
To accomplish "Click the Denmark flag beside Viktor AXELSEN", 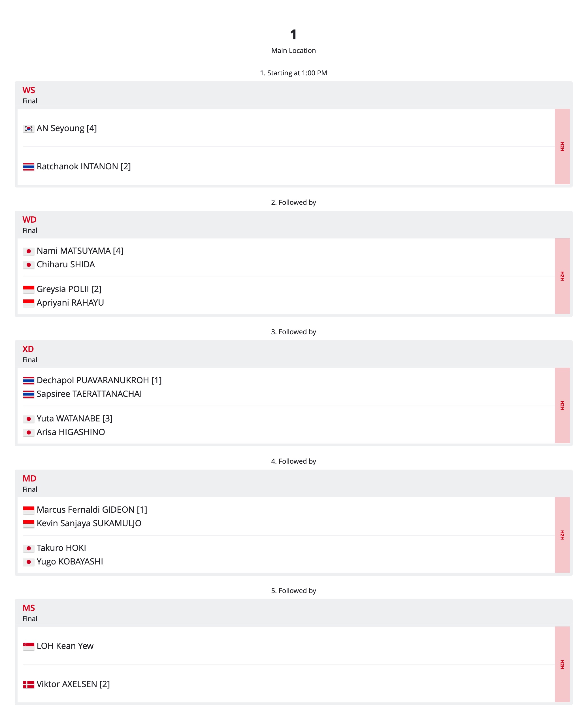I will (x=28, y=685).
